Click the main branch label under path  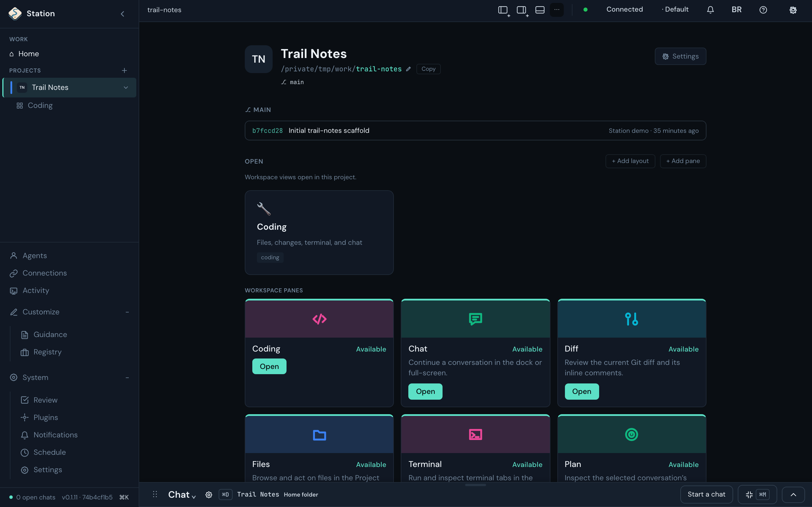point(293,82)
